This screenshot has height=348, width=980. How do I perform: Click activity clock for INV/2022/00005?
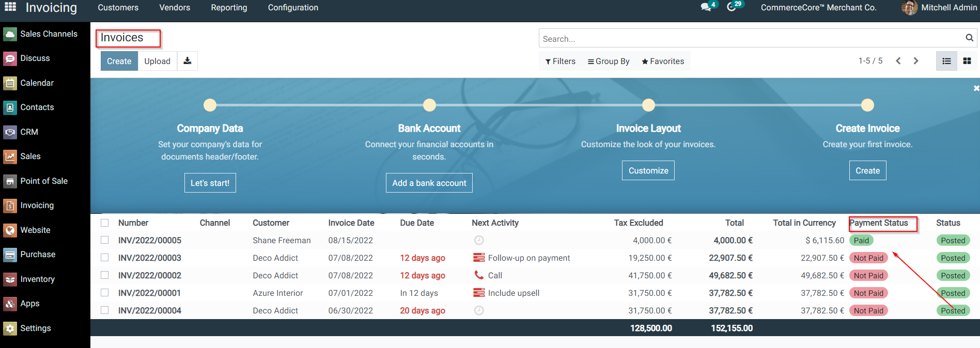pyautogui.click(x=479, y=240)
